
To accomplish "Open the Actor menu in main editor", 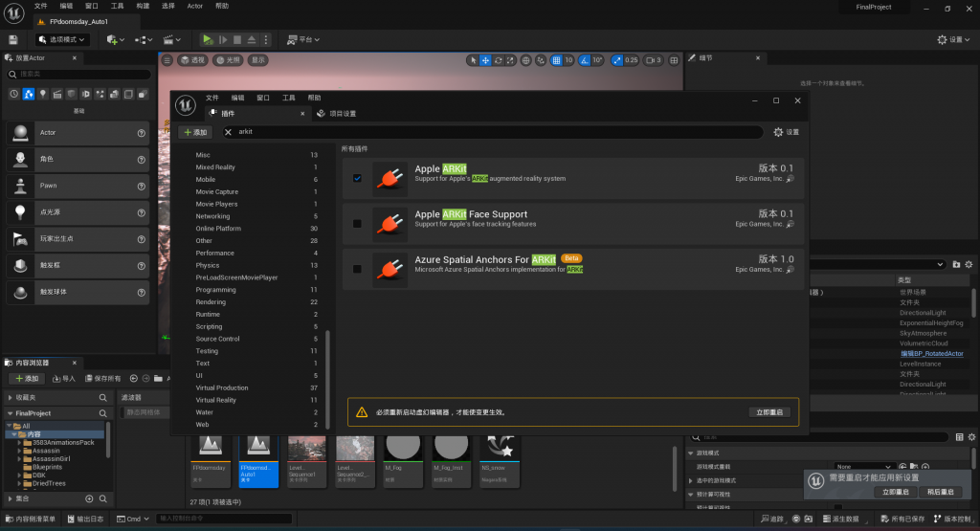I will coord(195,6).
